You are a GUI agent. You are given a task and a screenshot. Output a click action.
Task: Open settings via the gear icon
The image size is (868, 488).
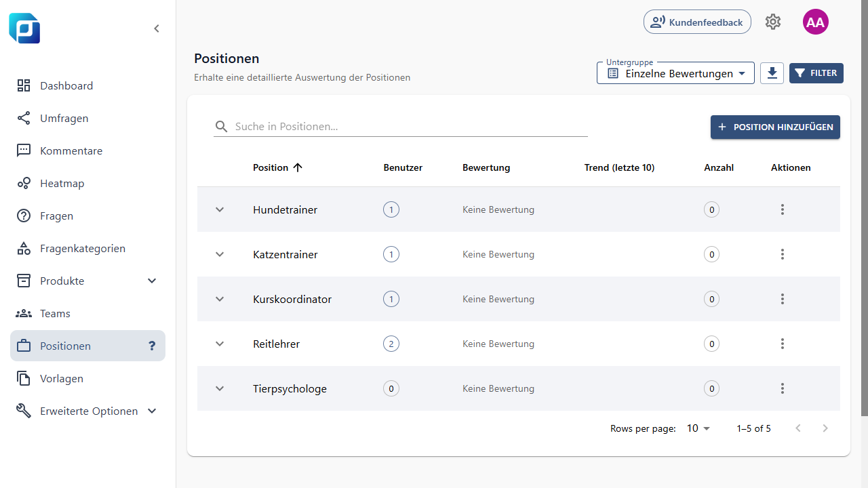(x=773, y=22)
